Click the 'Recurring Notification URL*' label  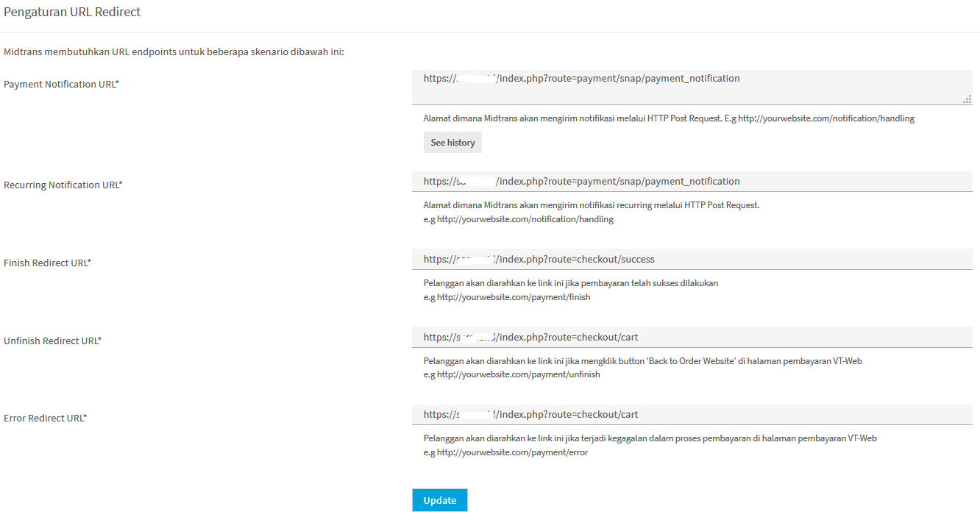click(x=63, y=185)
